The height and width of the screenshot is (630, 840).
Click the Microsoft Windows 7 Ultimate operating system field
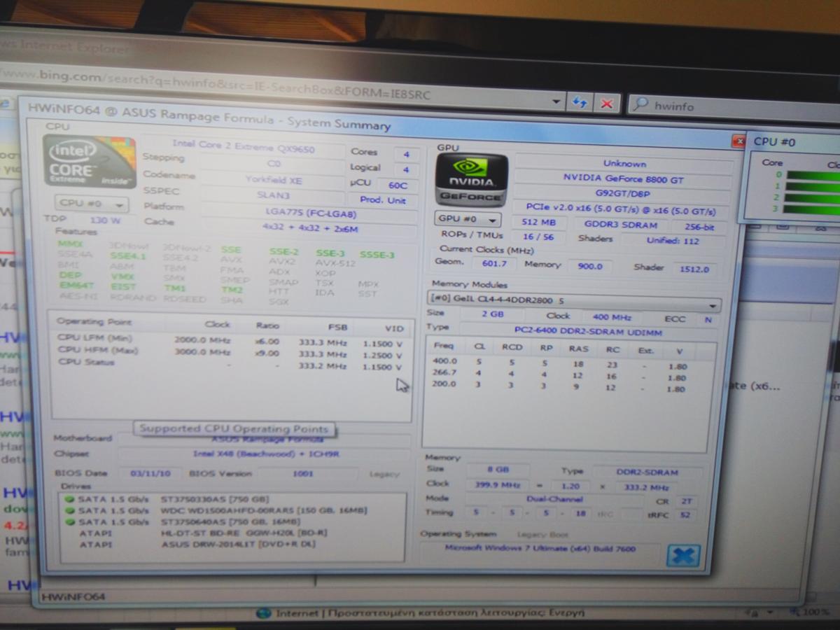[540, 549]
